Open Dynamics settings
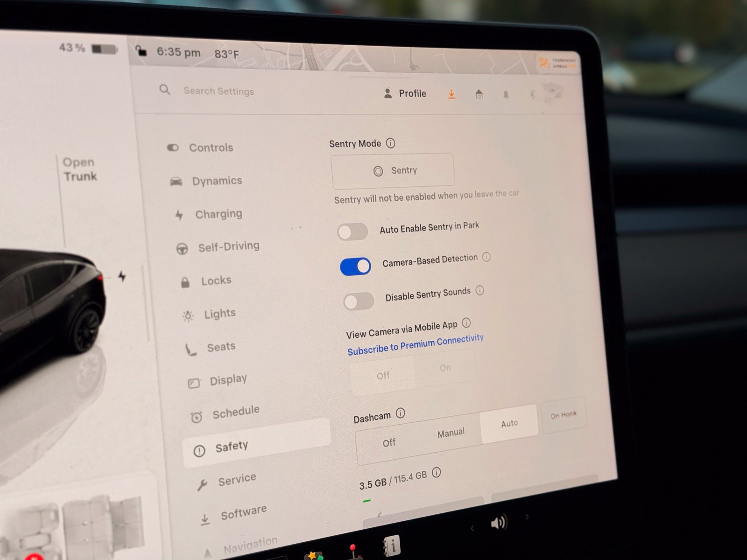Screen dimensions: 747x560 click(206, 181)
